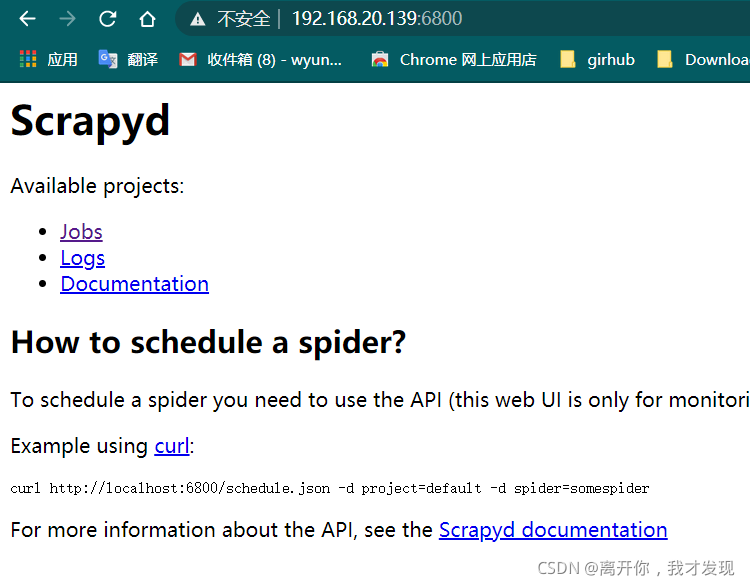Open the 翻译 translate bookmark
The image size is (750, 586).
[x=128, y=59]
